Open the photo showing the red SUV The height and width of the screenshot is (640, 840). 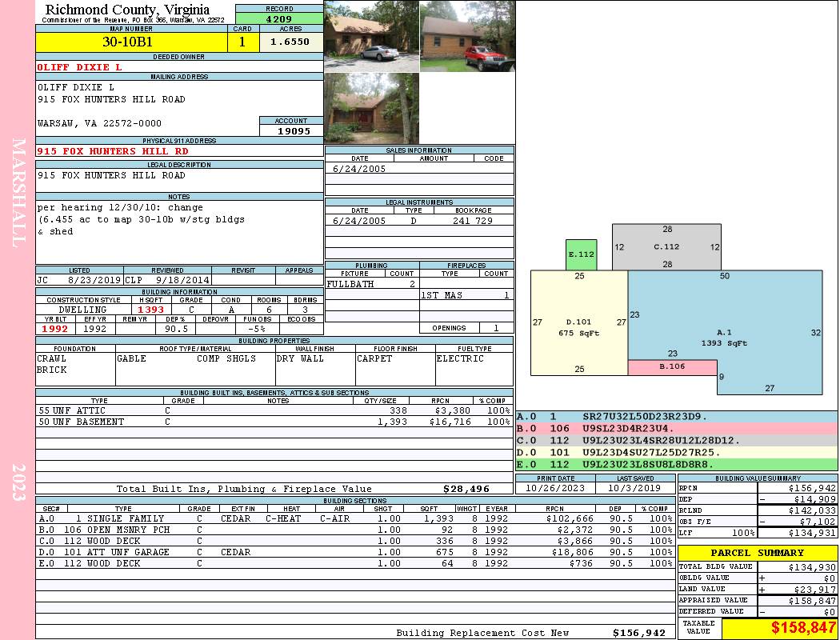click(466, 36)
